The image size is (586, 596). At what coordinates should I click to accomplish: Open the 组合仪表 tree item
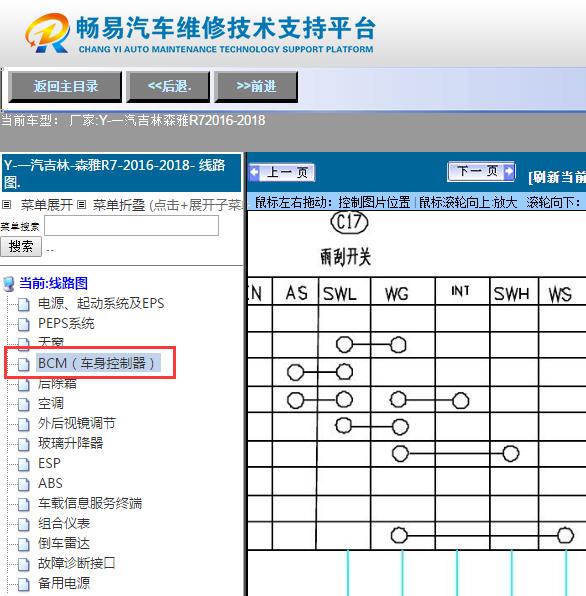[x=64, y=523]
